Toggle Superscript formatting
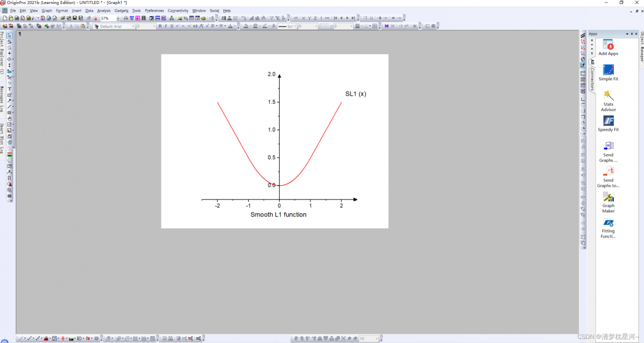 pos(177,26)
